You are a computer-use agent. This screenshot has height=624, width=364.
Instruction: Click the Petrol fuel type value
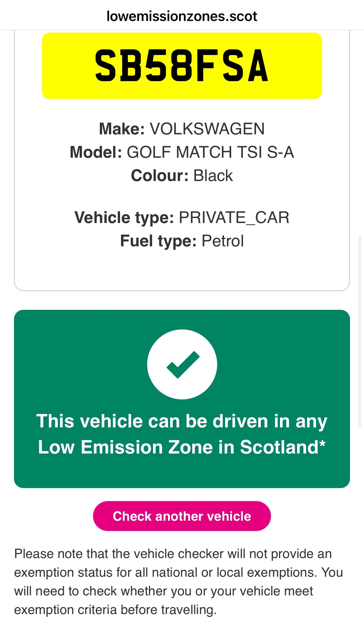[x=223, y=241]
